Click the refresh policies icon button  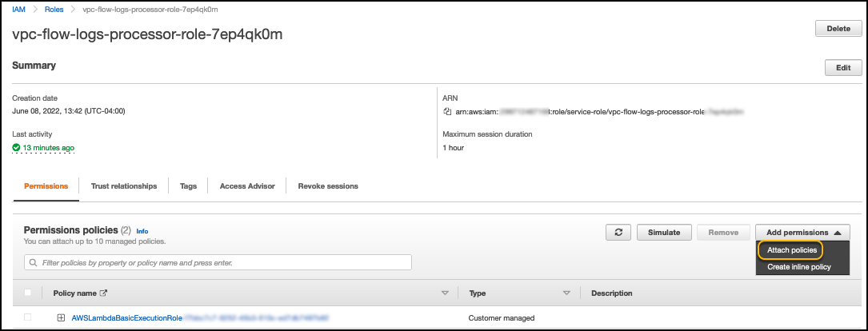tap(619, 233)
